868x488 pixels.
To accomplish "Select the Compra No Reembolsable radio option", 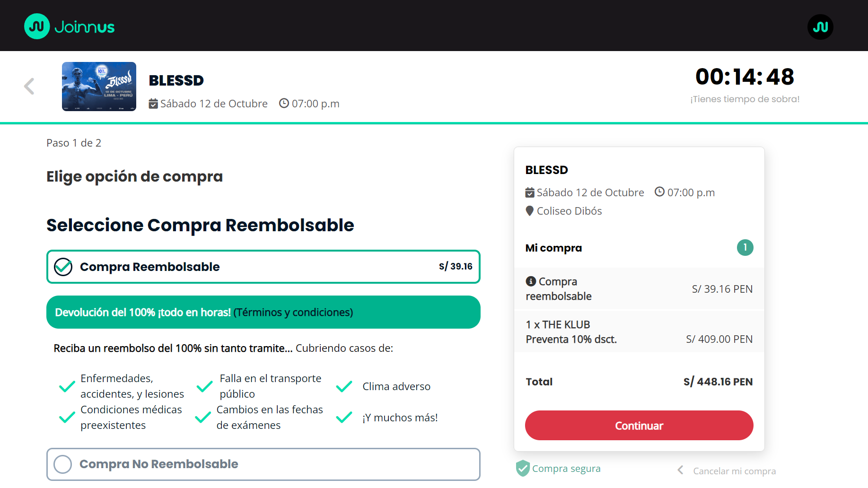I will (63, 464).
